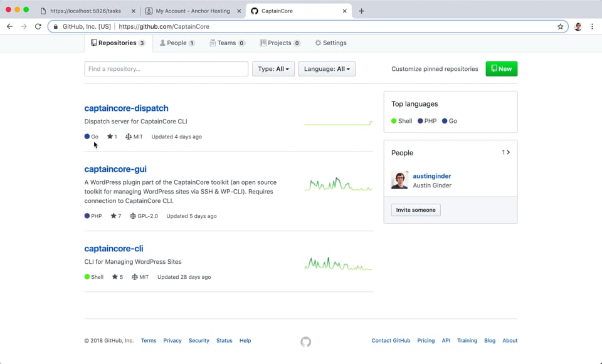Switch to My Account - Anchor Hosting tab
The width and height of the screenshot is (602, 364).
coord(193,11)
